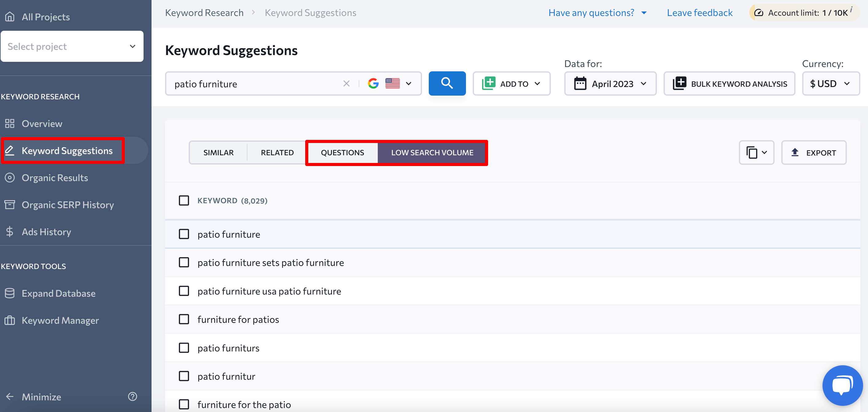The width and height of the screenshot is (868, 412).
Task: Check the patio furniture keyword checkbox
Action: 184,234
